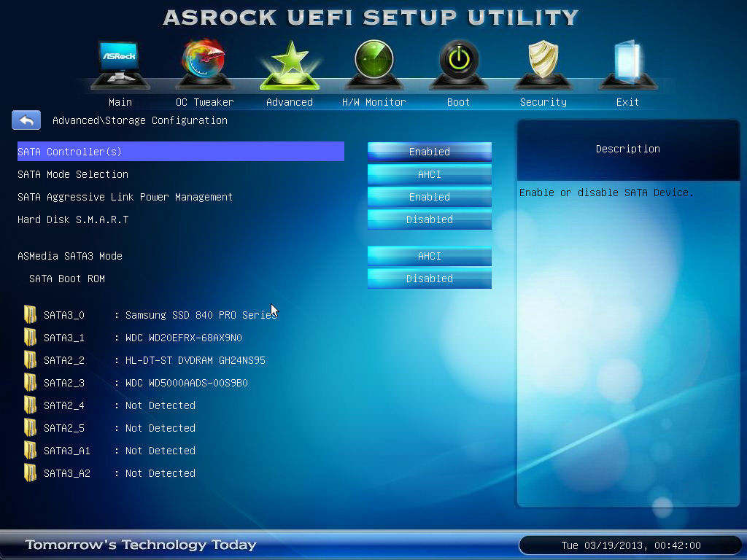Select the SATA Mode Selection row

click(x=181, y=174)
